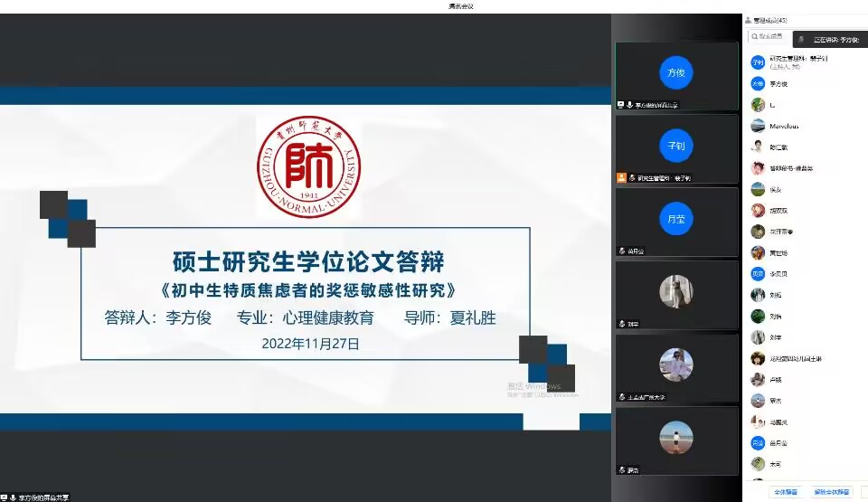Click the member-panel header person icon
Image resolution: width=868 pixels, height=502 pixels.
point(748,21)
